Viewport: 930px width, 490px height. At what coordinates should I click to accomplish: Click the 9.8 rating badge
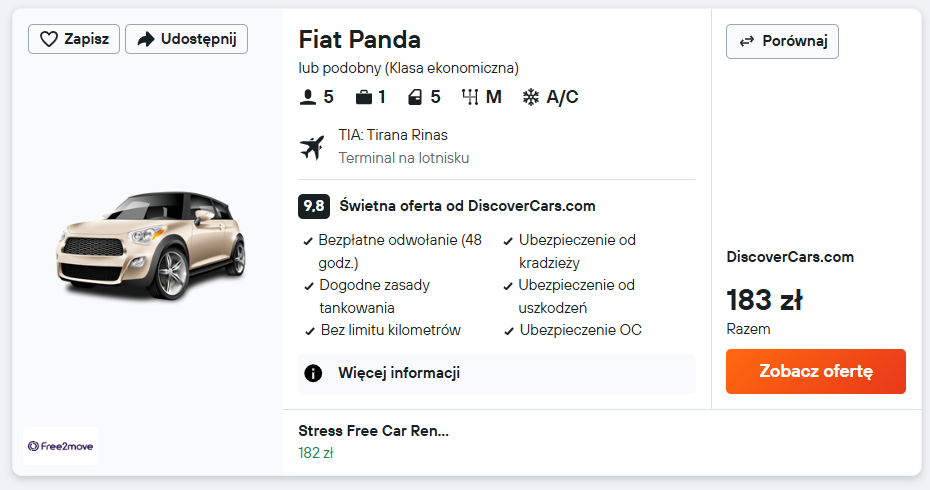click(x=314, y=206)
